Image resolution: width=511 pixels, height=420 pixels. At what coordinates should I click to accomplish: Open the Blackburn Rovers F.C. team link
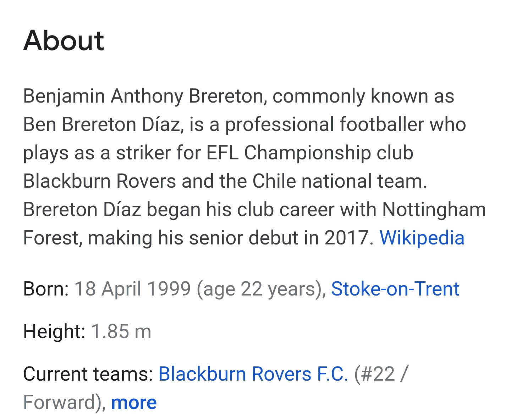[253, 374]
